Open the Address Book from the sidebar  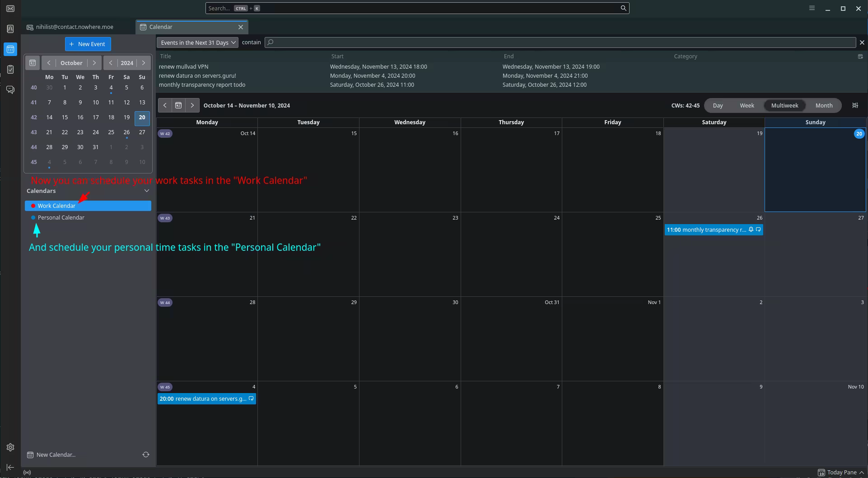pos(10,29)
